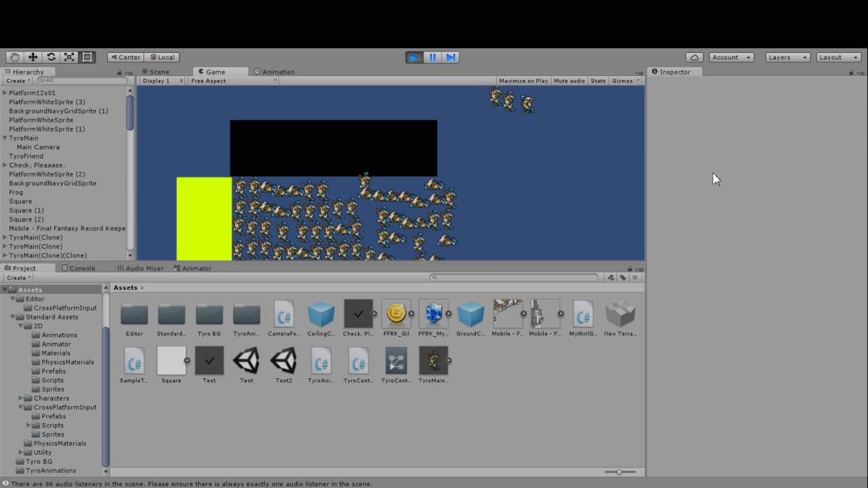Select the GroundC... prefab cube
Screen dimensions: 868x488
click(x=470, y=319)
